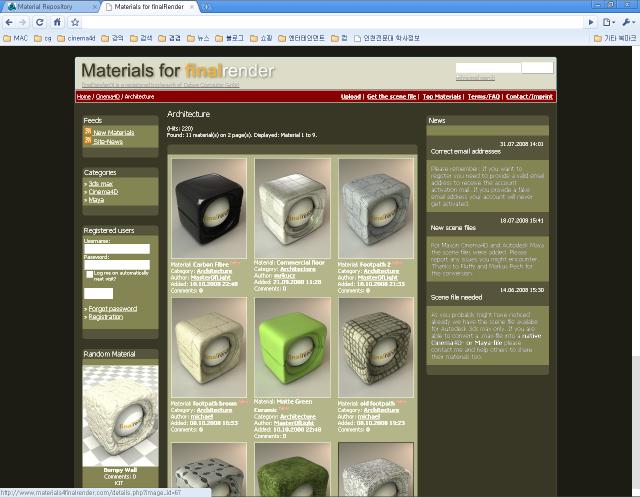Open the 기타 북마크 folder

tap(615, 38)
